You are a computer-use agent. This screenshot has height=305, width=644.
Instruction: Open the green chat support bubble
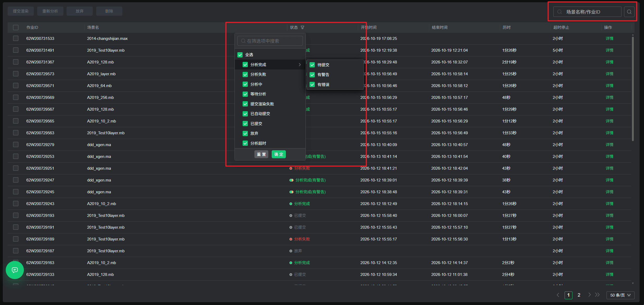15,270
